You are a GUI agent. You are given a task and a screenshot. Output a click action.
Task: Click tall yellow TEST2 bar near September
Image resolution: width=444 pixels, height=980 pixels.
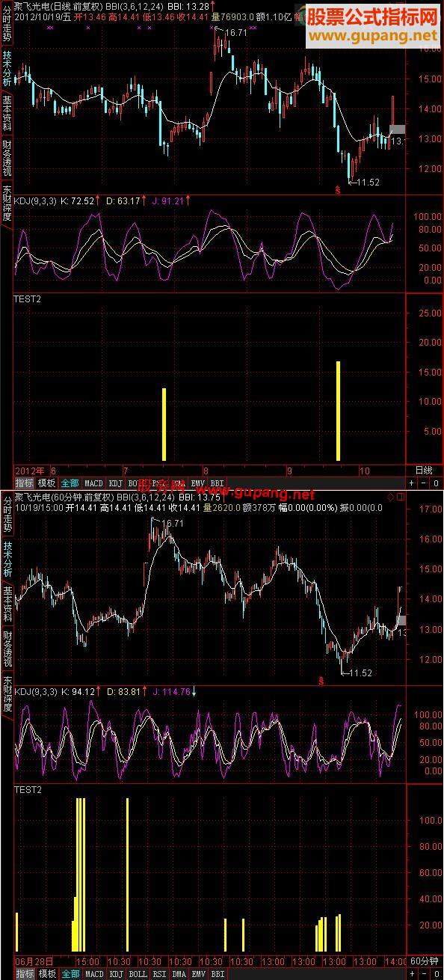[x=338, y=411]
